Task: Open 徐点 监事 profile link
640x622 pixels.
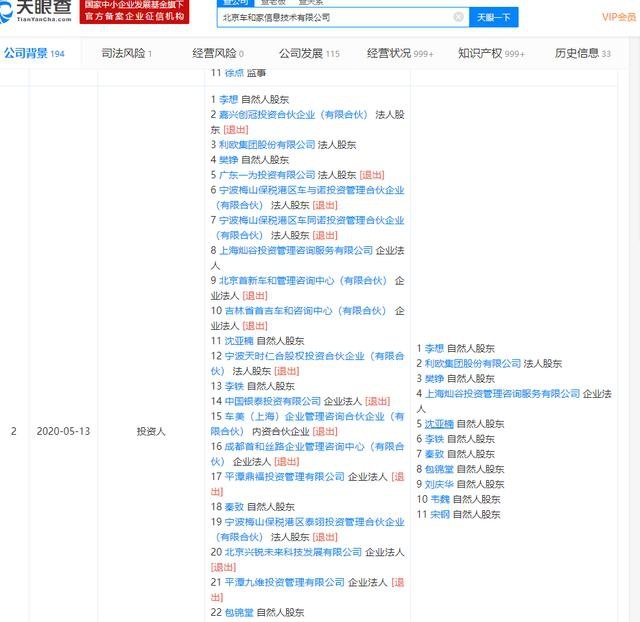Action: [x=234, y=73]
